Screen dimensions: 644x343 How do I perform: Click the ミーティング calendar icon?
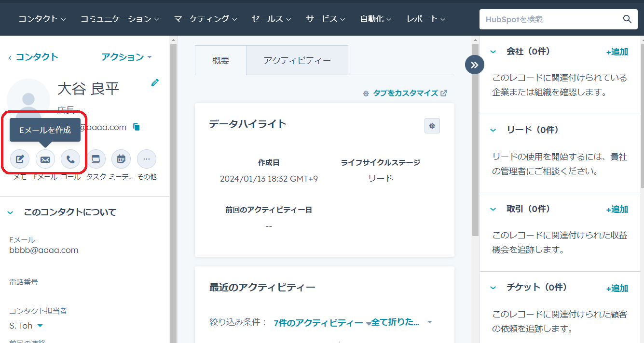pyautogui.click(x=121, y=159)
